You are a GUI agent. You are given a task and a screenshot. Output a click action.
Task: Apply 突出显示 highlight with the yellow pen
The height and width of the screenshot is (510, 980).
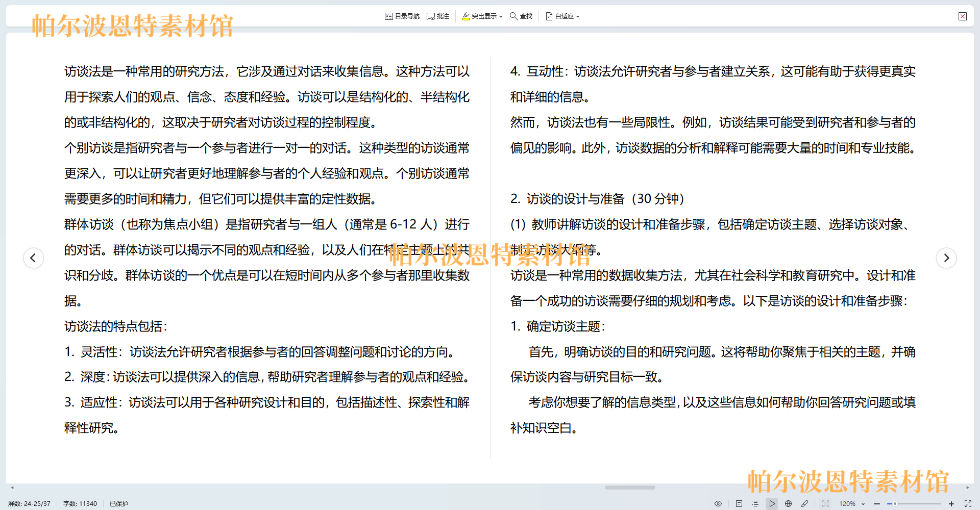pos(479,16)
